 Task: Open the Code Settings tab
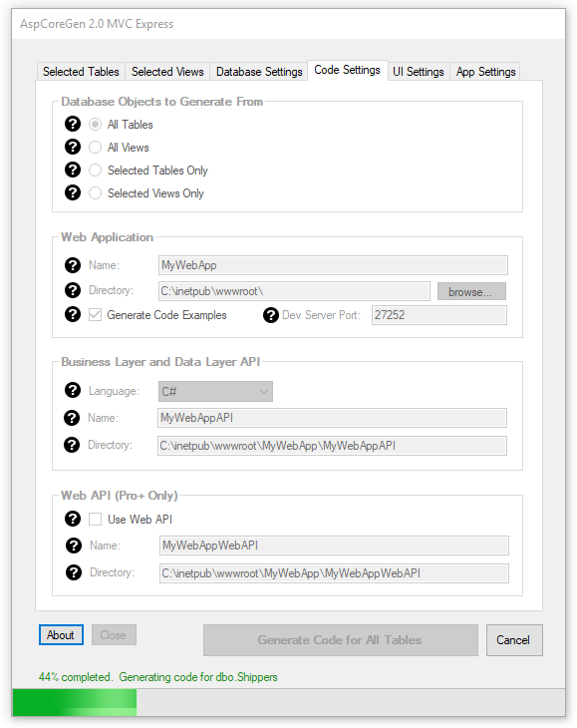tap(348, 70)
